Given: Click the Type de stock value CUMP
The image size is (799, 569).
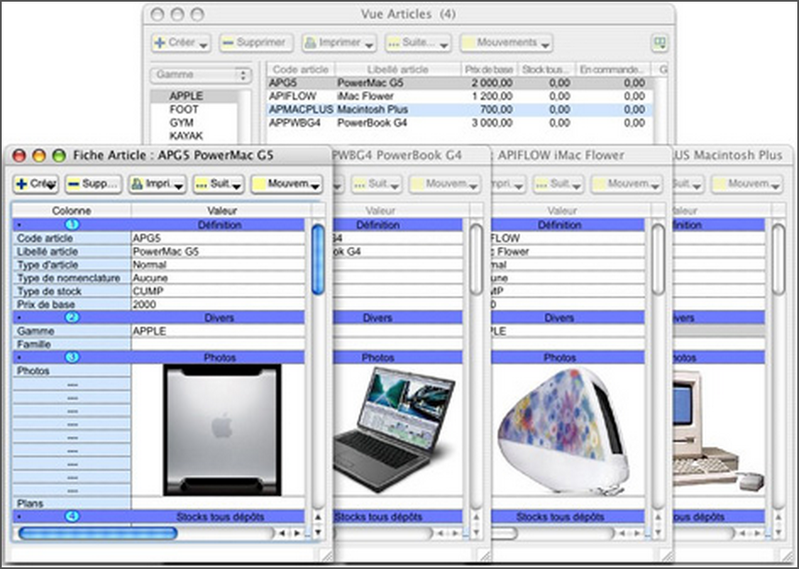Looking at the screenshot, I should point(218,291).
